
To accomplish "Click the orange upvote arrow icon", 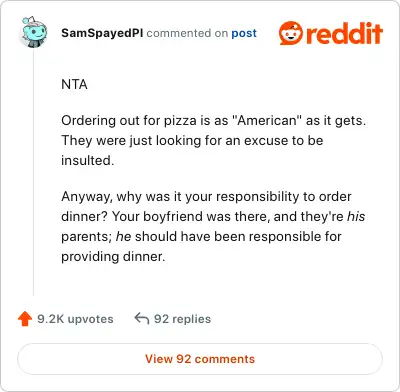I will click(25, 319).
